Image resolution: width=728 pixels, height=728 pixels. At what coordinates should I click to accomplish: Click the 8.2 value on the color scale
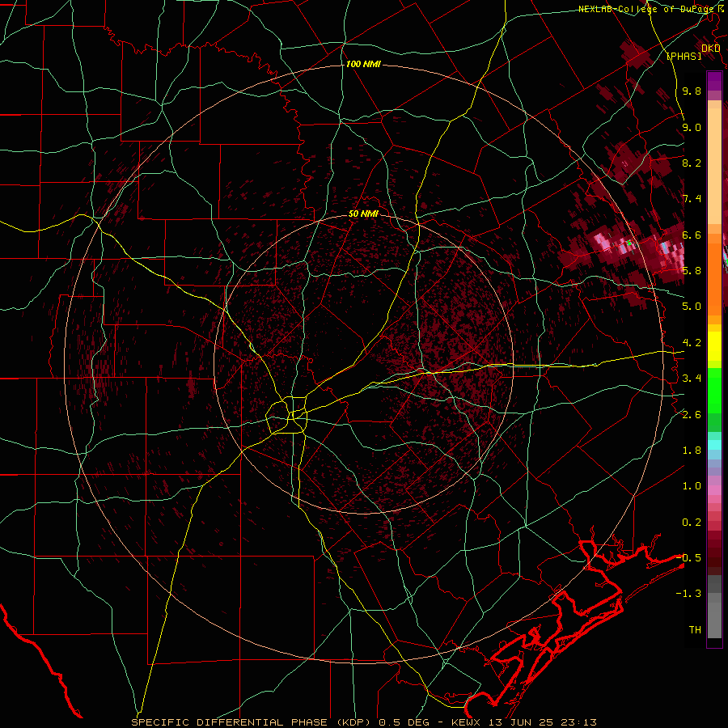click(692, 163)
